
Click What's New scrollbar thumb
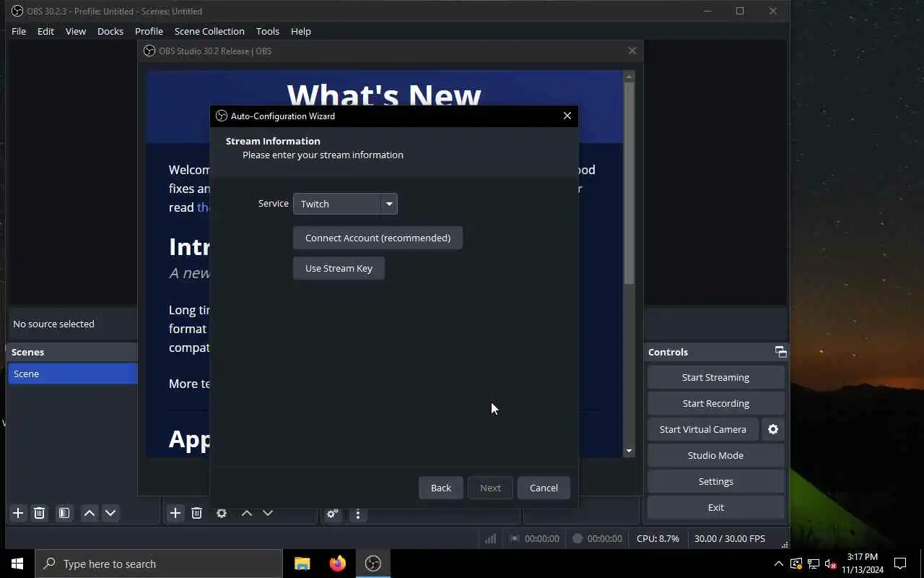click(x=629, y=182)
